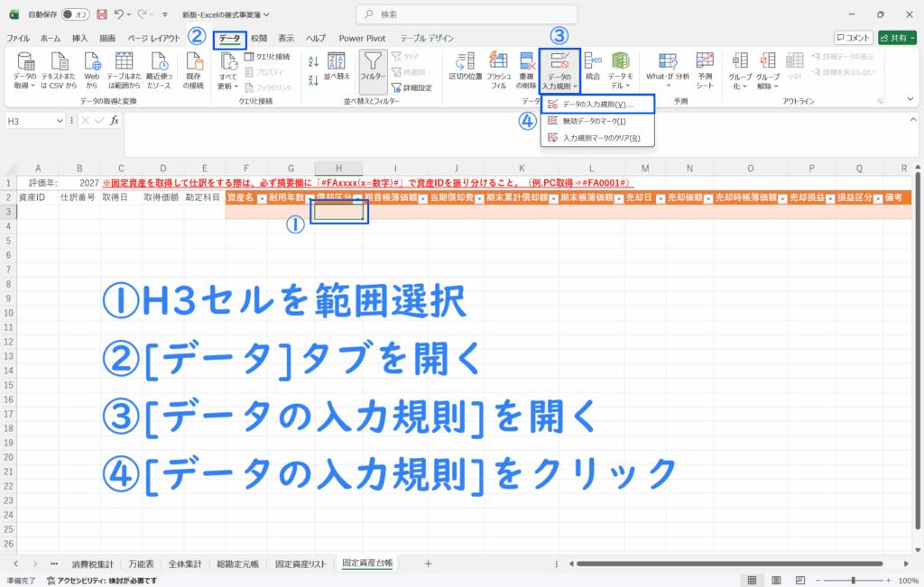Image resolution: width=924 pixels, height=587 pixels.
Task: Click the Save floppy disk icon
Action: coord(101,14)
